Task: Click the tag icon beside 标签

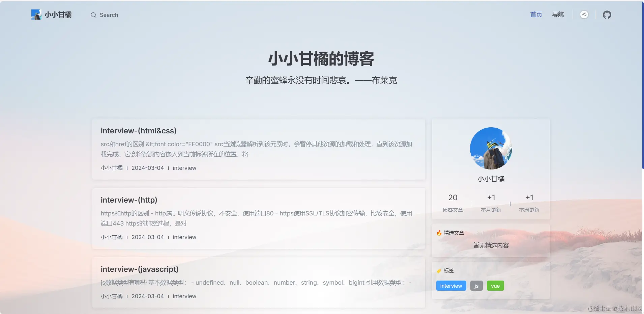Action: click(439, 271)
